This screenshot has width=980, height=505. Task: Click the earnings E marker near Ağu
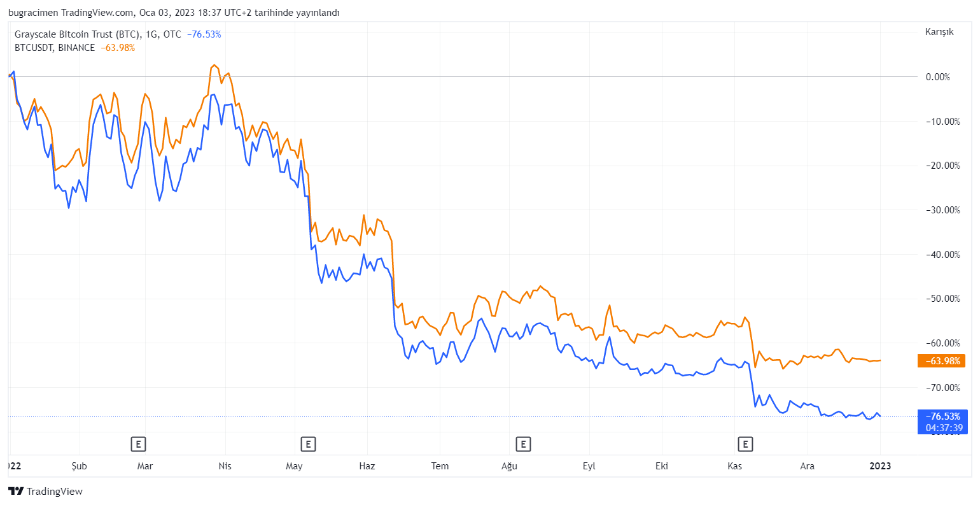[523, 444]
